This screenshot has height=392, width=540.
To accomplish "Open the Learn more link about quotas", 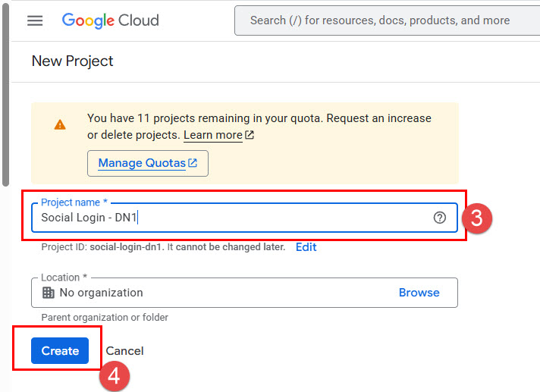I will [x=212, y=135].
